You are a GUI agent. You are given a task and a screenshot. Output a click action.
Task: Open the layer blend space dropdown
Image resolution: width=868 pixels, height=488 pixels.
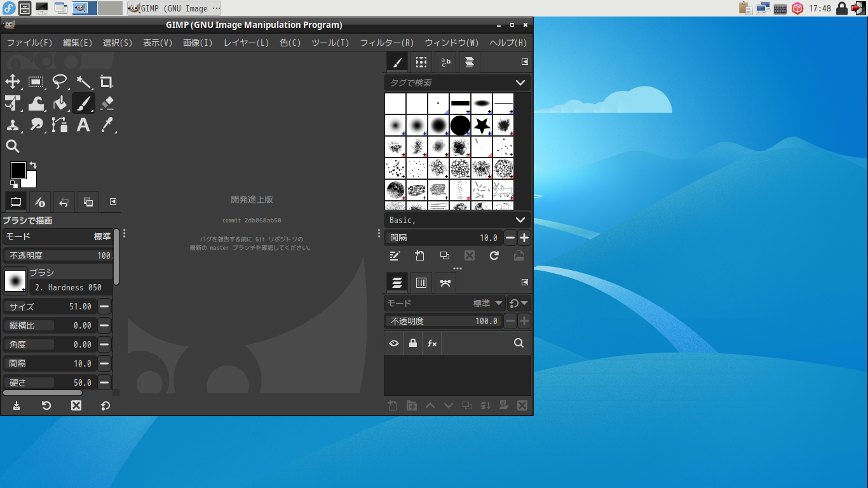[x=519, y=303]
